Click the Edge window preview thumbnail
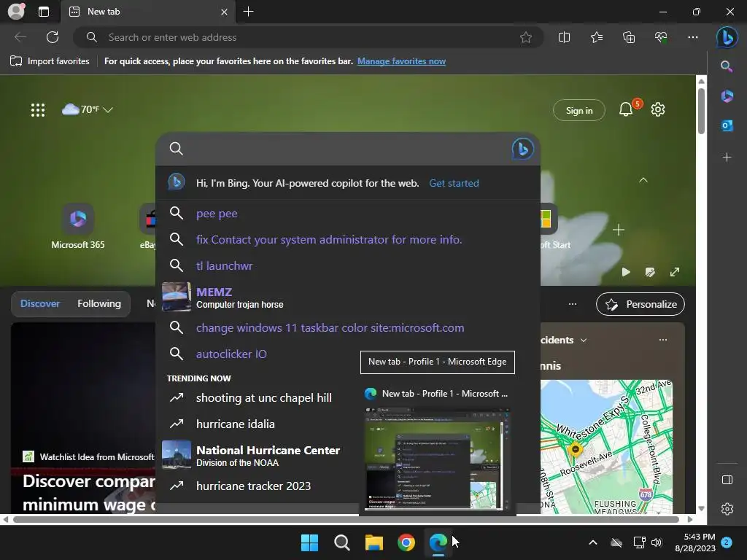 point(437,458)
